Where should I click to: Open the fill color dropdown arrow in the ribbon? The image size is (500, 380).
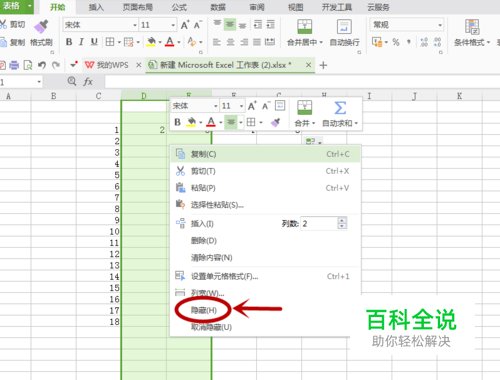(160, 42)
